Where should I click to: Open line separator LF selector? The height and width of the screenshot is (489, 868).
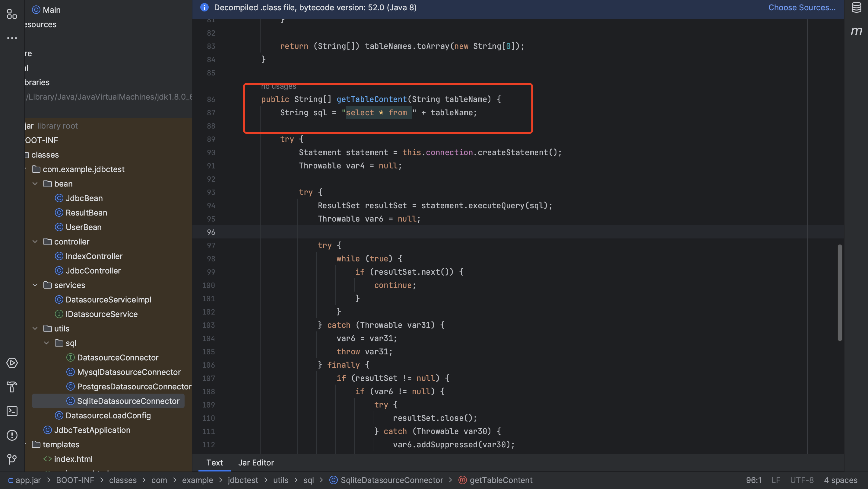coord(776,480)
